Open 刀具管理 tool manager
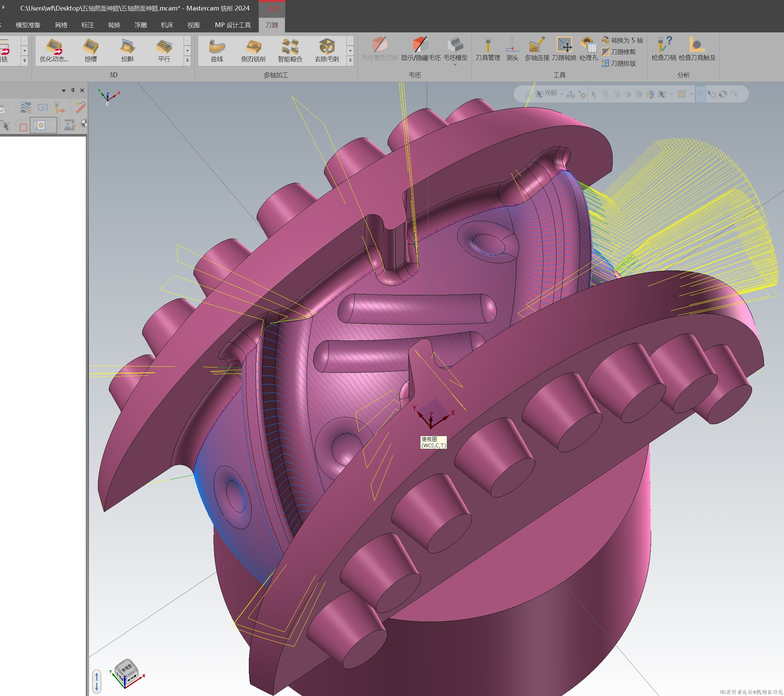 click(x=488, y=49)
